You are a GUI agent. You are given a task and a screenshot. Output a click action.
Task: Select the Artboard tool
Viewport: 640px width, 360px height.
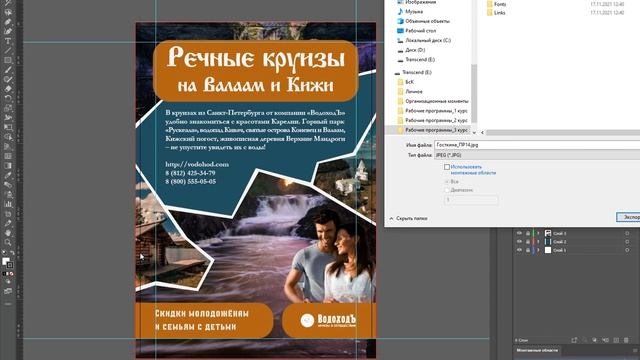pyautogui.click(x=8, y=213)
